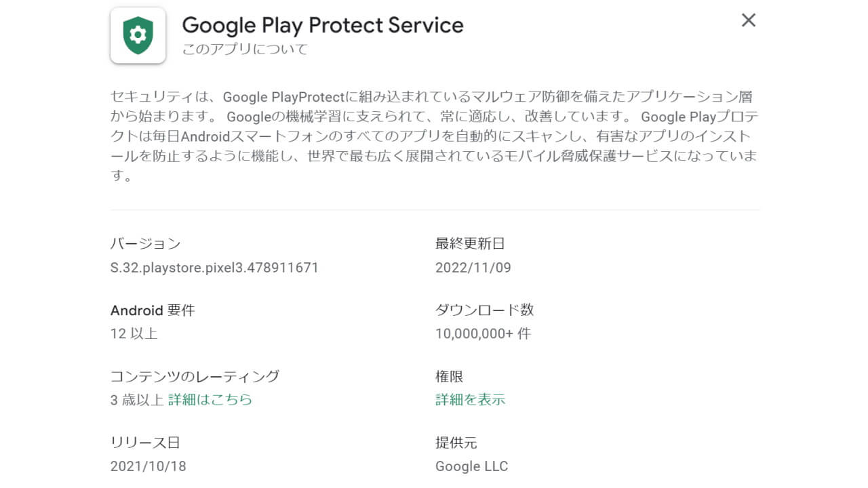Select the 10,000,000+ 件 download count
868x488 pixels.
click(484, 333)
